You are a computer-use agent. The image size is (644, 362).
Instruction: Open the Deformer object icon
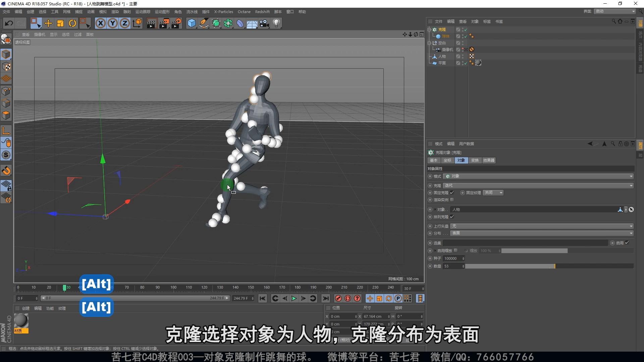[x=240, y=23]
